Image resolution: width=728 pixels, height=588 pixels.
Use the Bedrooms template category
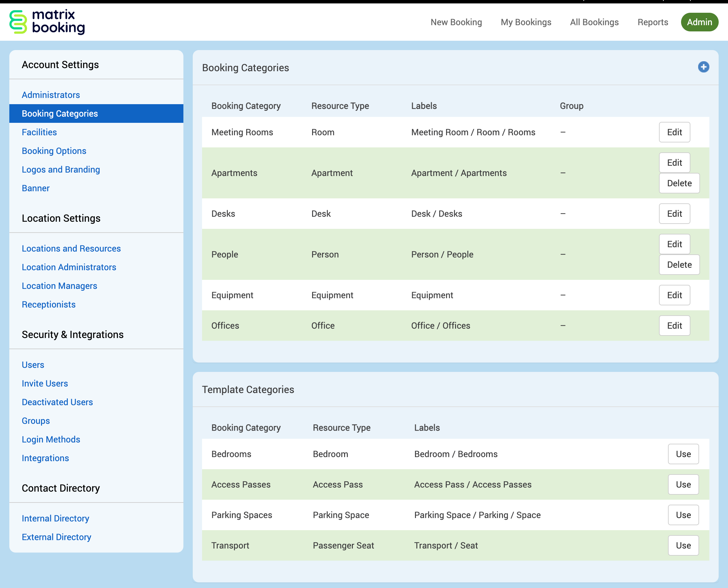tap(683, 454)
